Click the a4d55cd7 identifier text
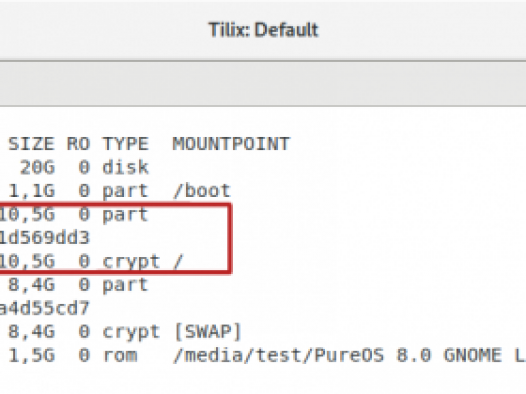This screenshot has height=394, width=526. (44, 308)
